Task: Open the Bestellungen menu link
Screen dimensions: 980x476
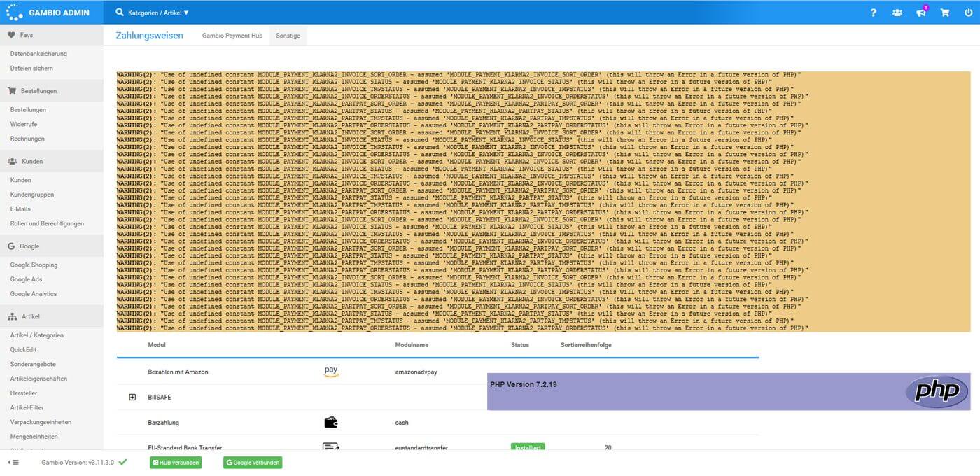Action: pos(28,110)
